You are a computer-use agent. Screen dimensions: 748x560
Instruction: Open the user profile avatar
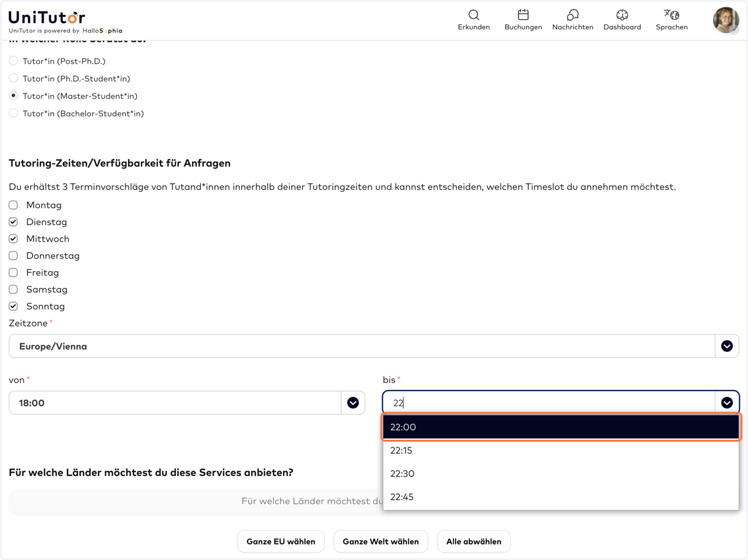click(726, 20)
